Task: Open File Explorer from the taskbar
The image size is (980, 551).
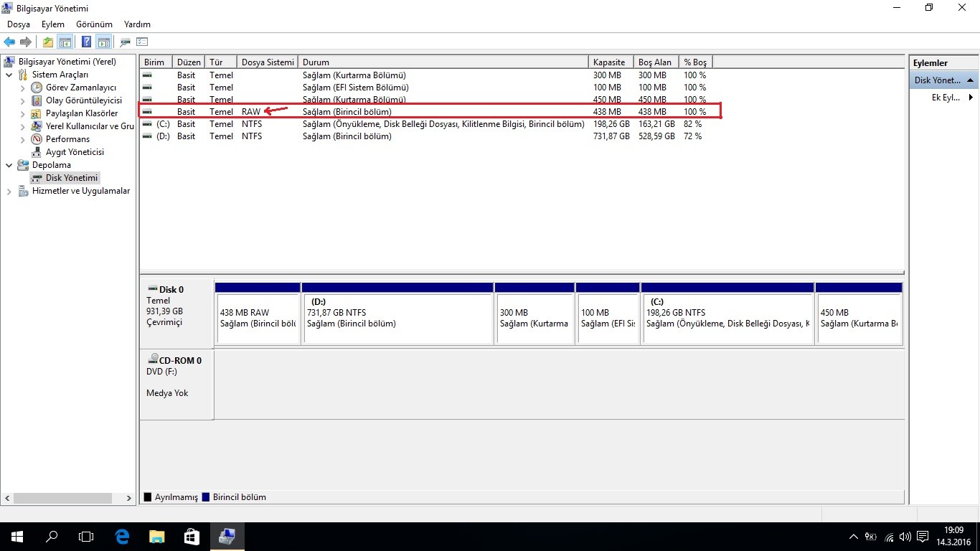Action: coord(156,536)
